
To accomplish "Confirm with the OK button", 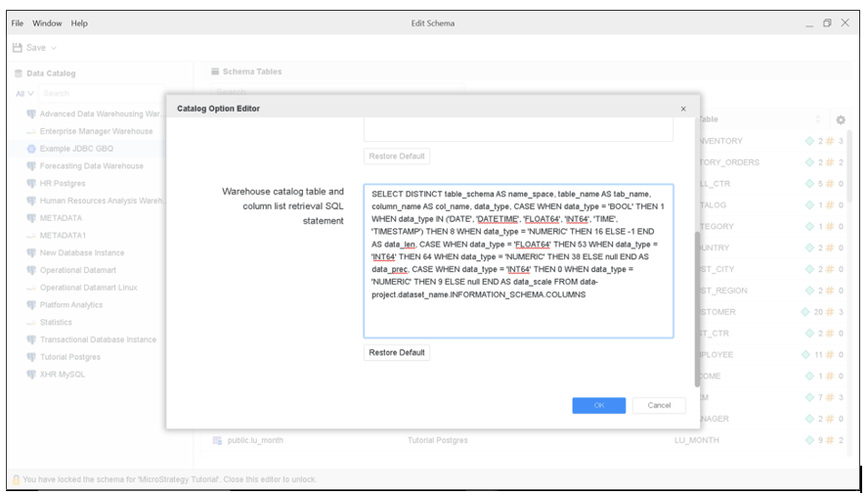I will pos(599,405).
